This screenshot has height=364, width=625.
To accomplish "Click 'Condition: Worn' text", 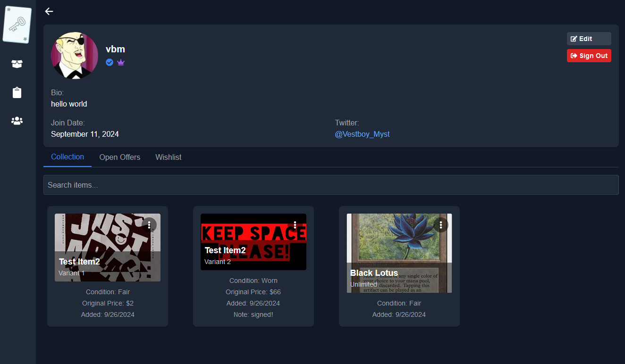I will tap(253, 281).
